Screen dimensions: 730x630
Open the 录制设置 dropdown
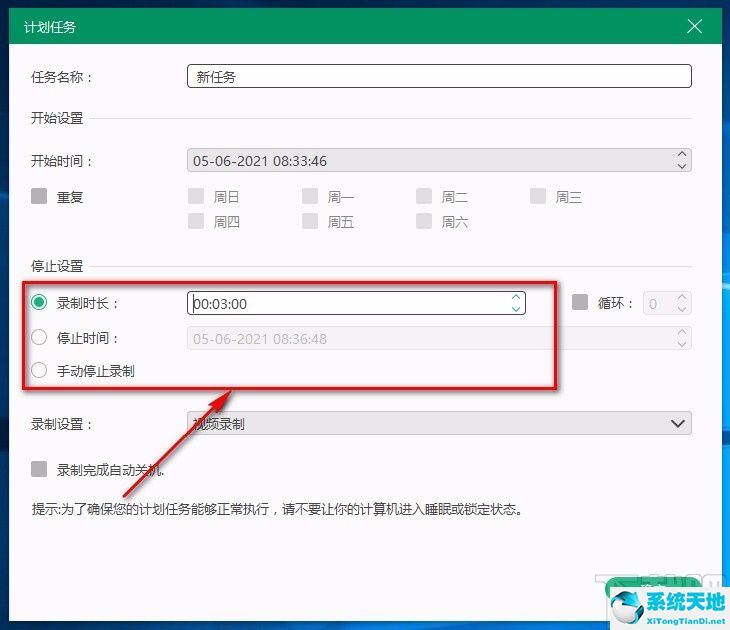tap(439, 423)
